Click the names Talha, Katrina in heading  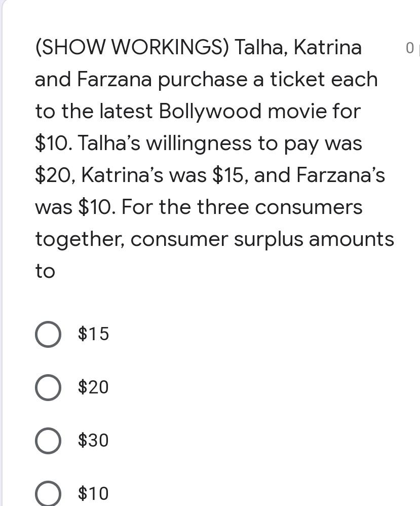[x=298, y=48]
